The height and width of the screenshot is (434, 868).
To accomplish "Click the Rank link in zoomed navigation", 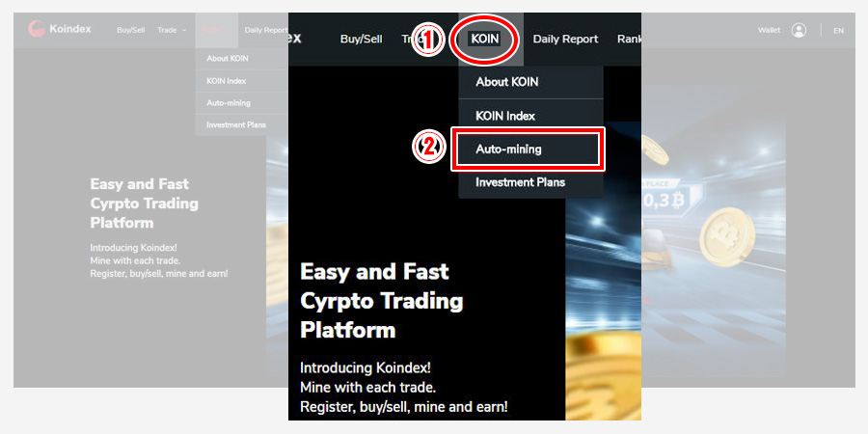I will coord(629,39).
